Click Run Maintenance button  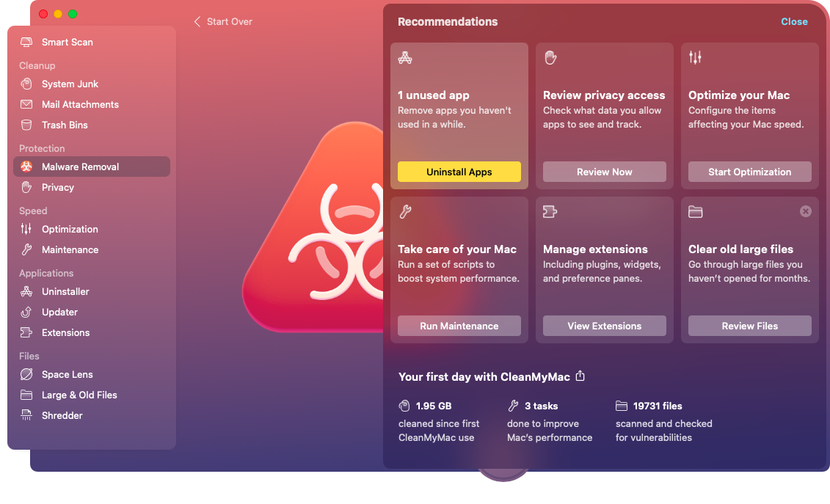[459, 326]
